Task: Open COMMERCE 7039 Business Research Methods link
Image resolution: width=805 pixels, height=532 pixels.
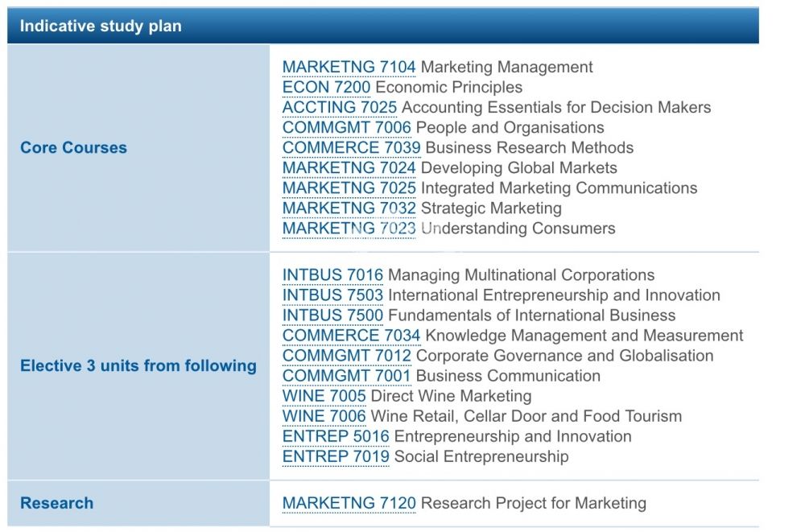Action: [351, 148]
